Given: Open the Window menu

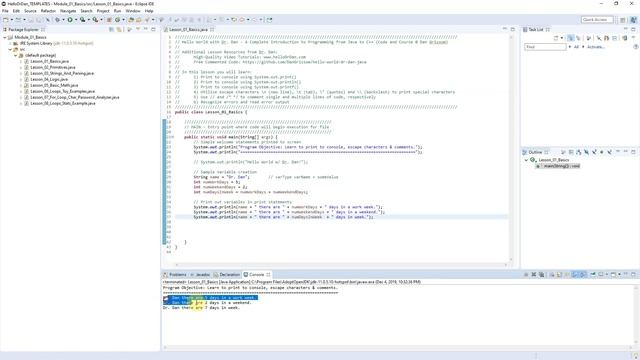Looking at the screenshot, I should pos(133,11).
